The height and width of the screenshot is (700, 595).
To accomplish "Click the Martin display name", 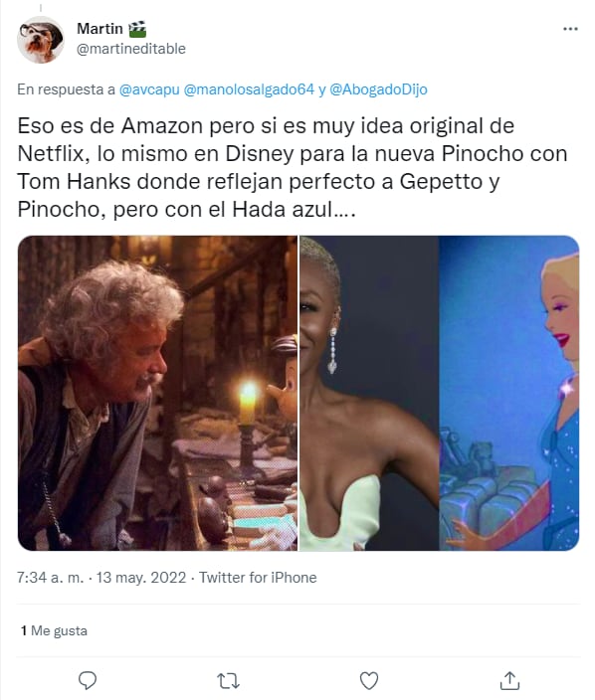I will tap(99, 29).
